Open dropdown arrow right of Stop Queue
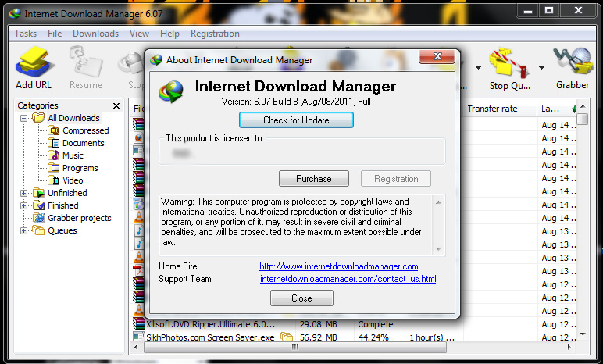The width and height of the screenshot is (603, 364). click(541, 68)
